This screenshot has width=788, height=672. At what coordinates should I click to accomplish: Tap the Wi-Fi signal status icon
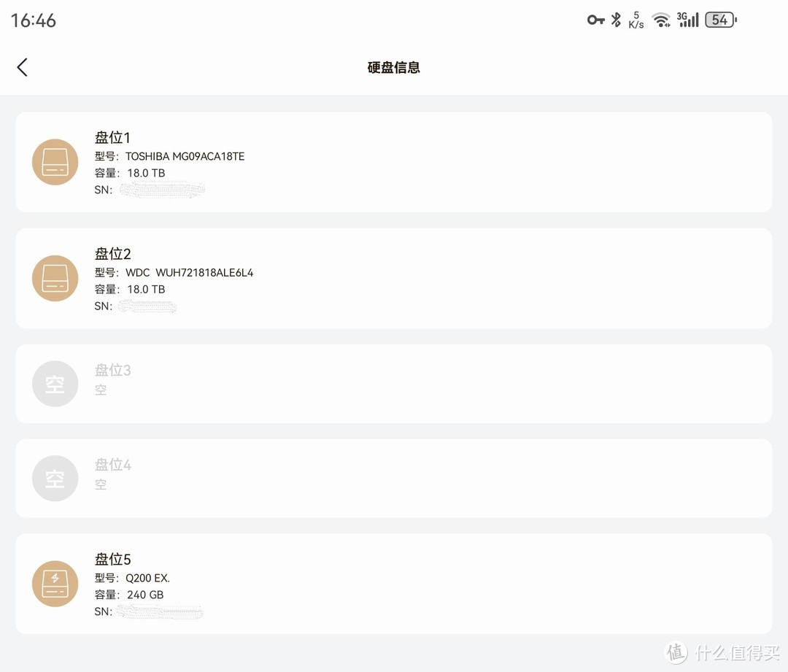661,20
